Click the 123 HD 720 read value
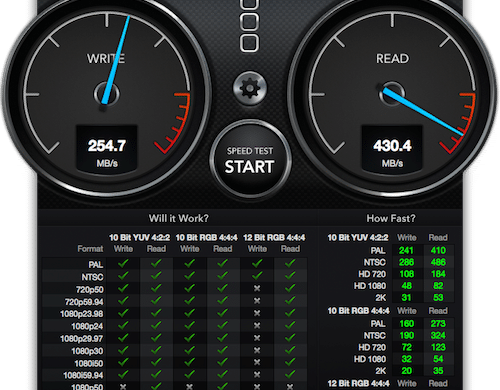 point(438,347)
